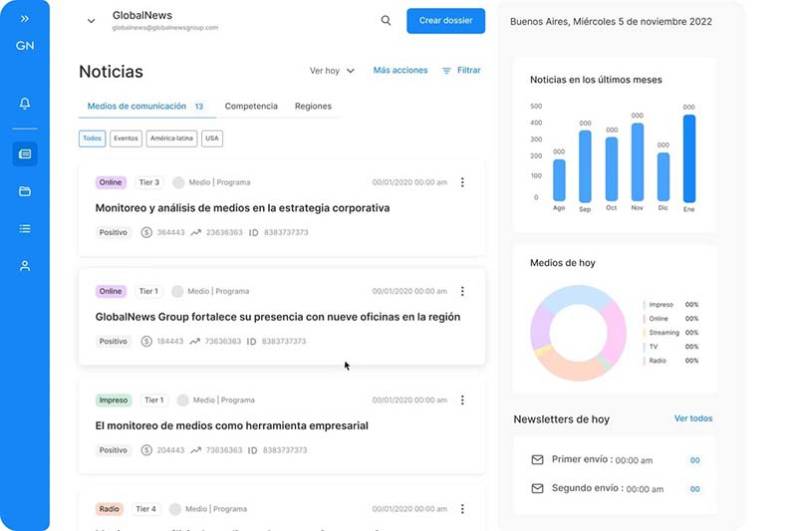Click the Sep bar in monthly news chart

585,166
